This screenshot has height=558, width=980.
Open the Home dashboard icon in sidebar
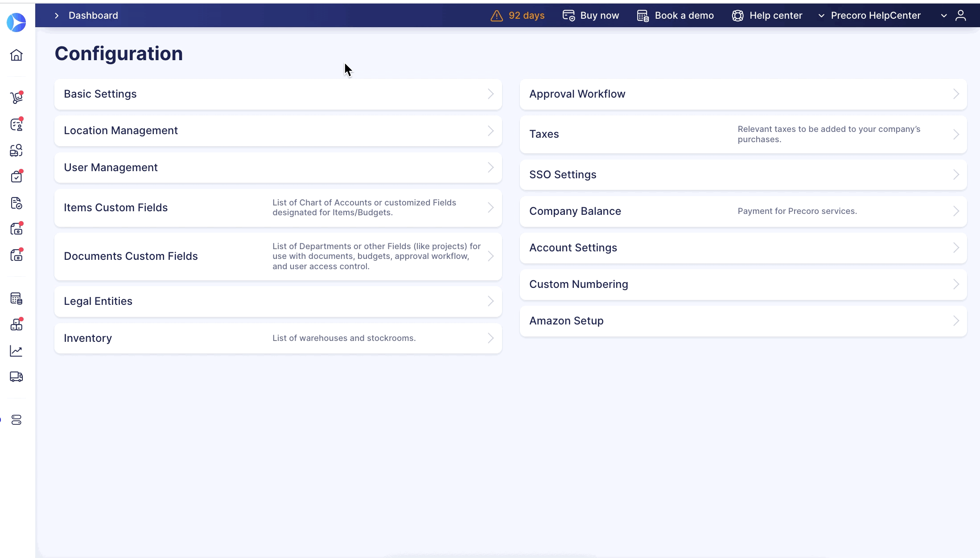tap(16, 55)
